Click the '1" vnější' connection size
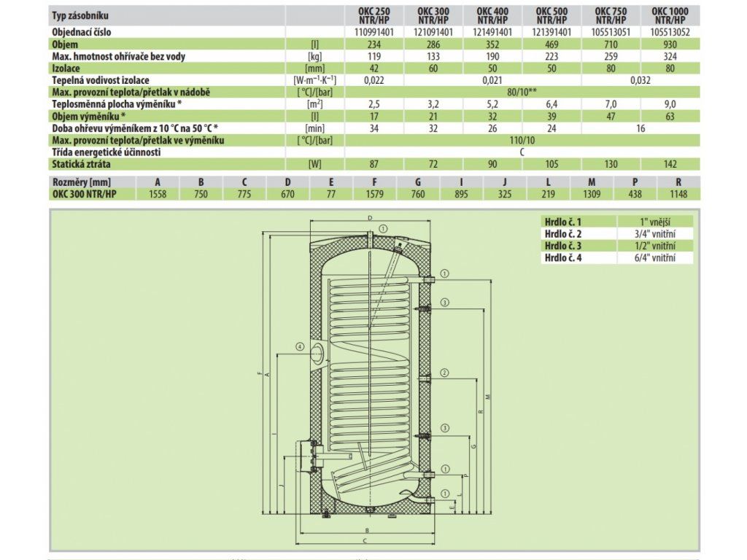 click(x=655, y=222)
